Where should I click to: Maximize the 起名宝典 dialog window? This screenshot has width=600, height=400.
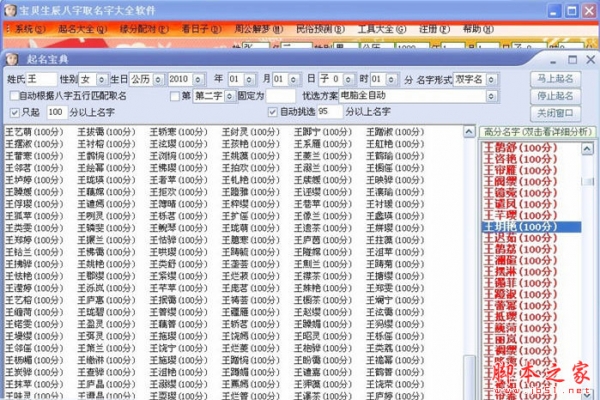coord(572,60)
